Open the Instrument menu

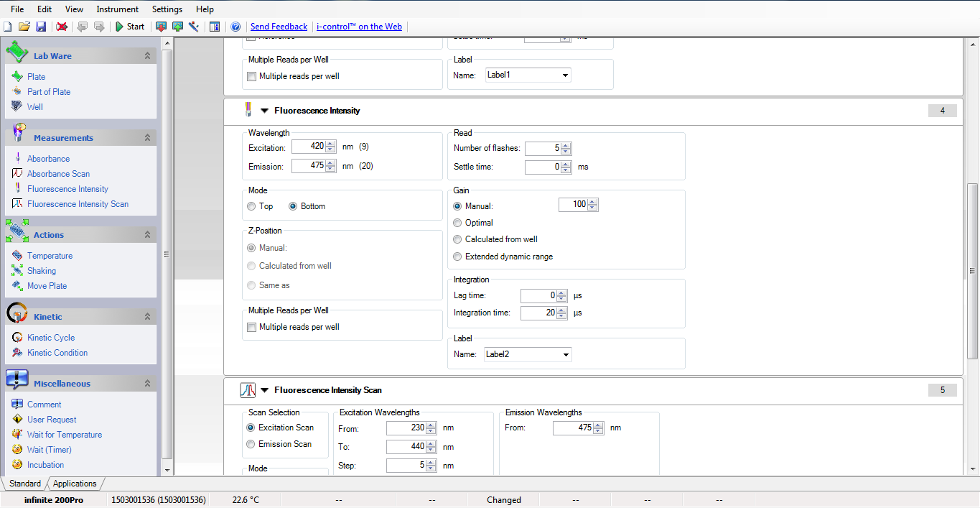point(118,9)
